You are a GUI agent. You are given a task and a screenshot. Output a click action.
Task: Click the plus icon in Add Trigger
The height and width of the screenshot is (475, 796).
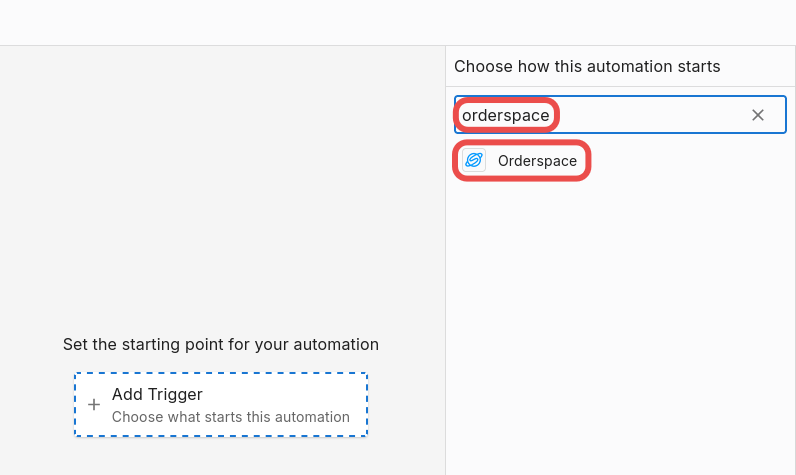point(94,404)
